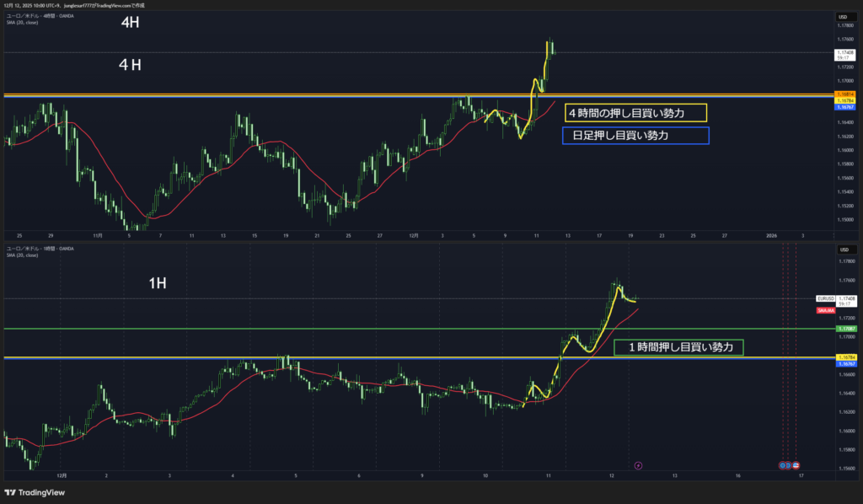The width and height of the screenshot is (863, 504).
Task: Click SMA (20, close) indicator legend on 1H chart
Action: coord(23,255)
